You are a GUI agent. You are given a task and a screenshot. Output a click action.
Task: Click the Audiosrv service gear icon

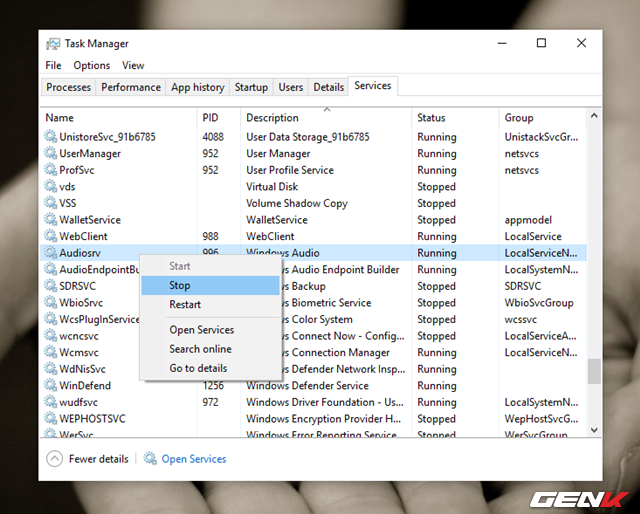click(x=51, y=253)
